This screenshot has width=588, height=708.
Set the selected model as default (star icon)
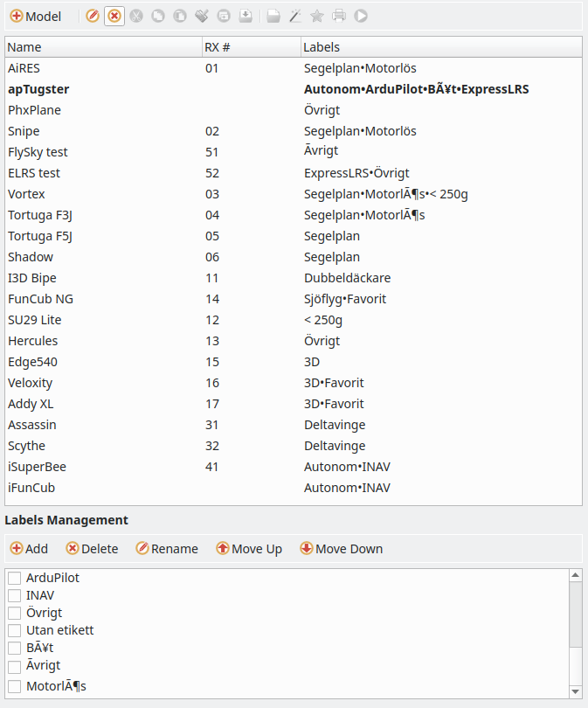[x=315, y=16]
